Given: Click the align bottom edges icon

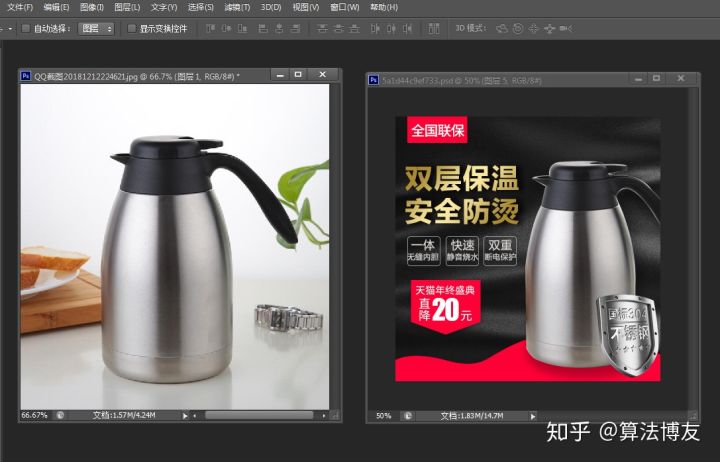Looking at the screenshot, I should [x=242, y=28].
